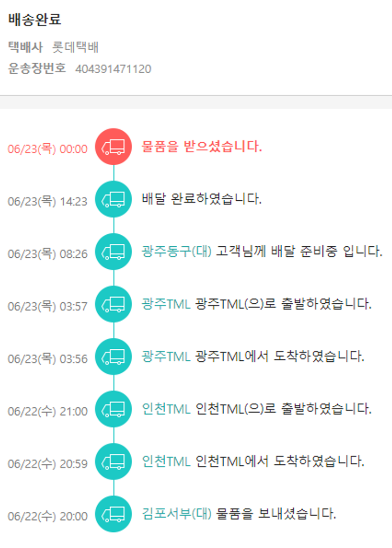Viewport: 392px width, 548px height.
Task: Click the tracking number 404391471120
Action: pos(113,69)
